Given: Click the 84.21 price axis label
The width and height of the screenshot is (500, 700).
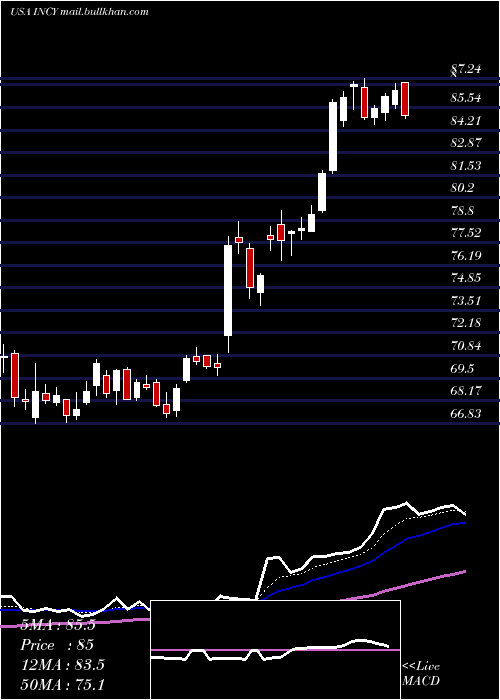Looking at the screenshot, I should click(466, 120).
